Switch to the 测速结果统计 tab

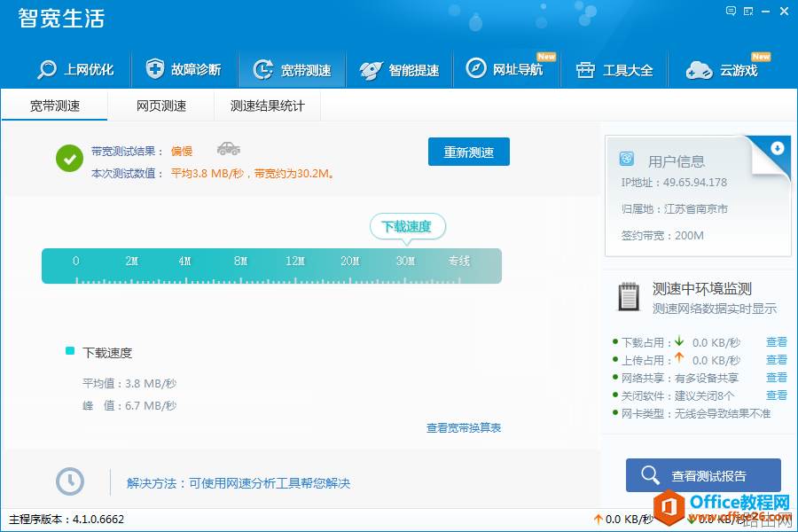point(267,106)
